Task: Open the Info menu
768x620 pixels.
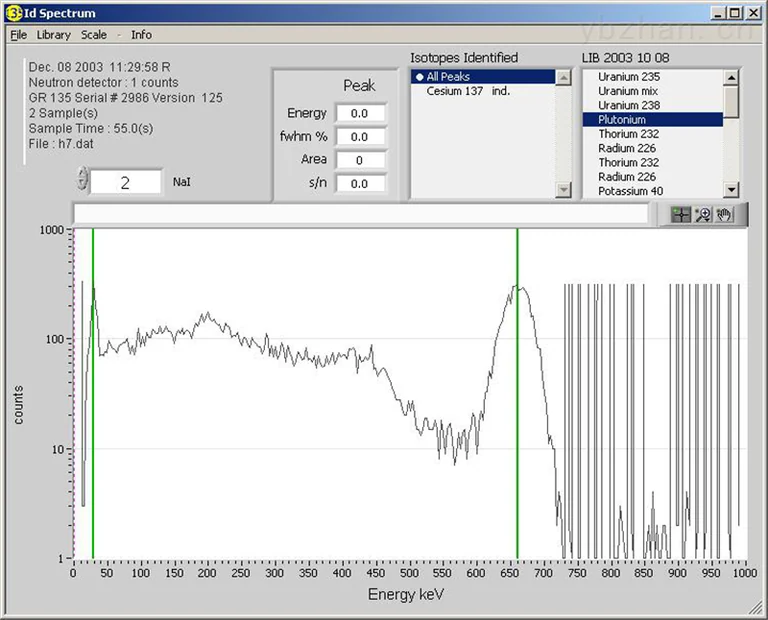Action: [x=141, y=35]
